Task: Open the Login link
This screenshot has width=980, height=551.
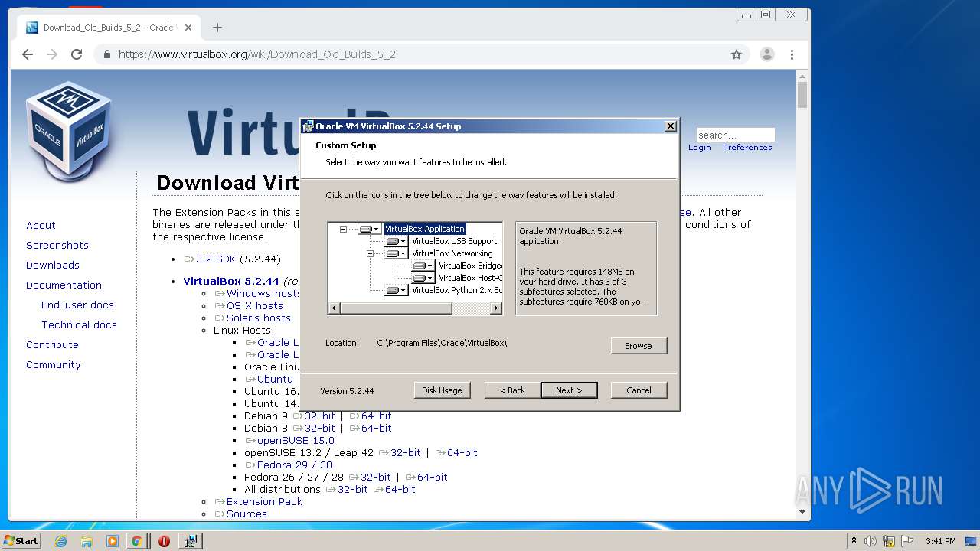Action: (699, 148)
